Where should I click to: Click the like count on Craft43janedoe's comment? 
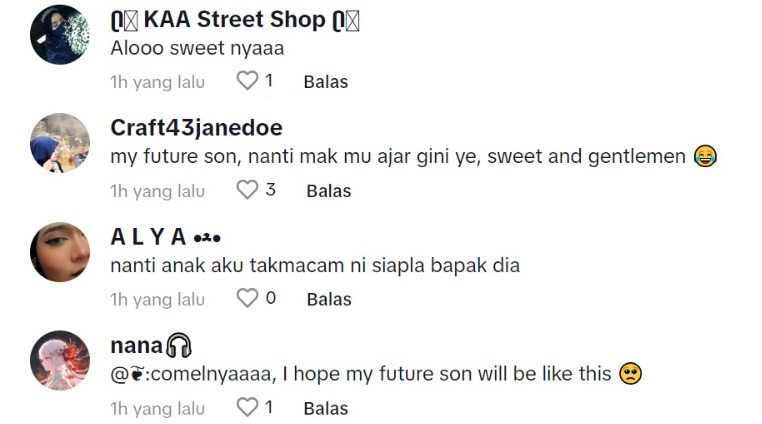tap(271, 189)
